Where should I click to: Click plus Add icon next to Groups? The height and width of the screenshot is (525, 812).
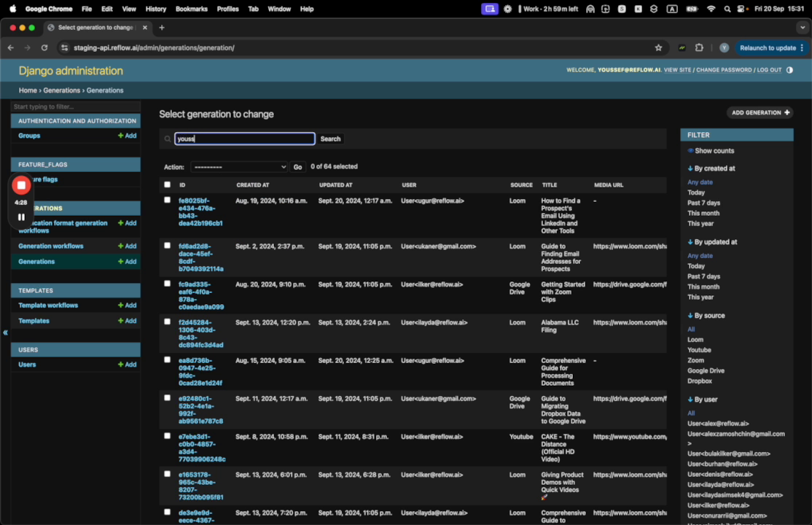pyautogui.click(x=127, y=136)
